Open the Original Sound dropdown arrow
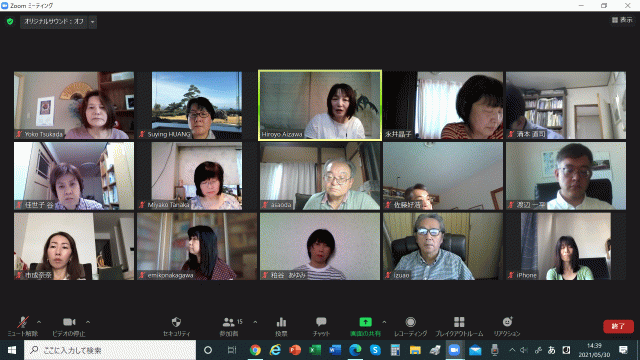This screenshot has width=640, height=360. pos(93,22)
